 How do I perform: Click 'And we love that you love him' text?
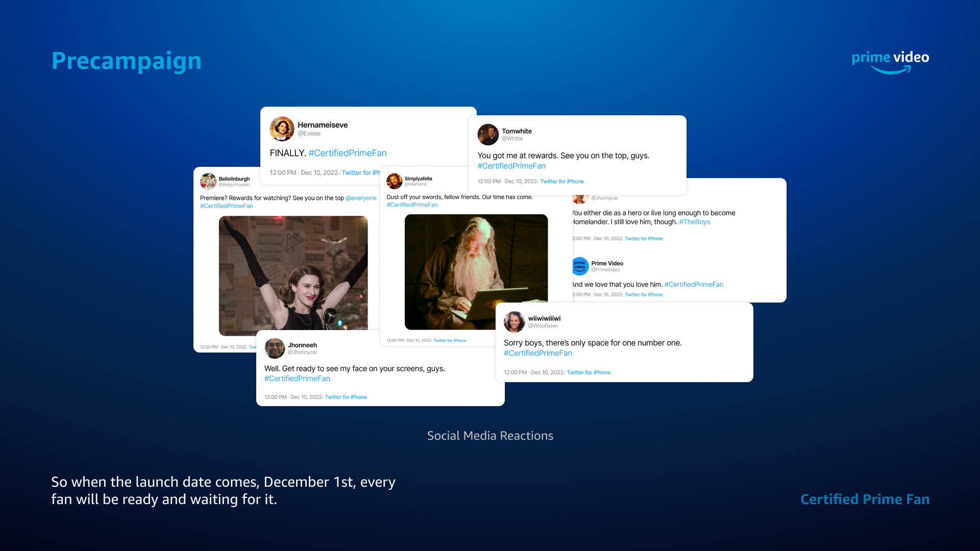tap(617, 285)
